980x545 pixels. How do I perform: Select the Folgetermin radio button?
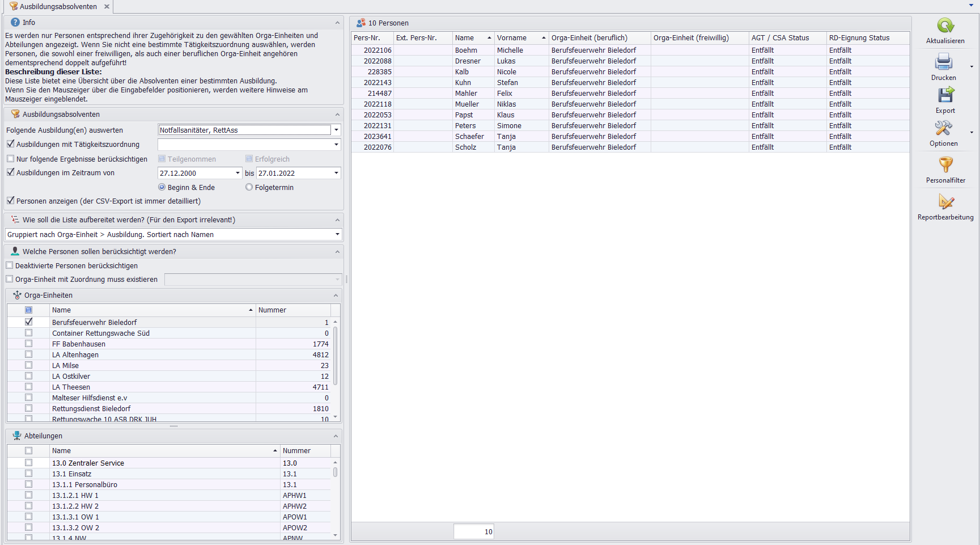(249, 187)
